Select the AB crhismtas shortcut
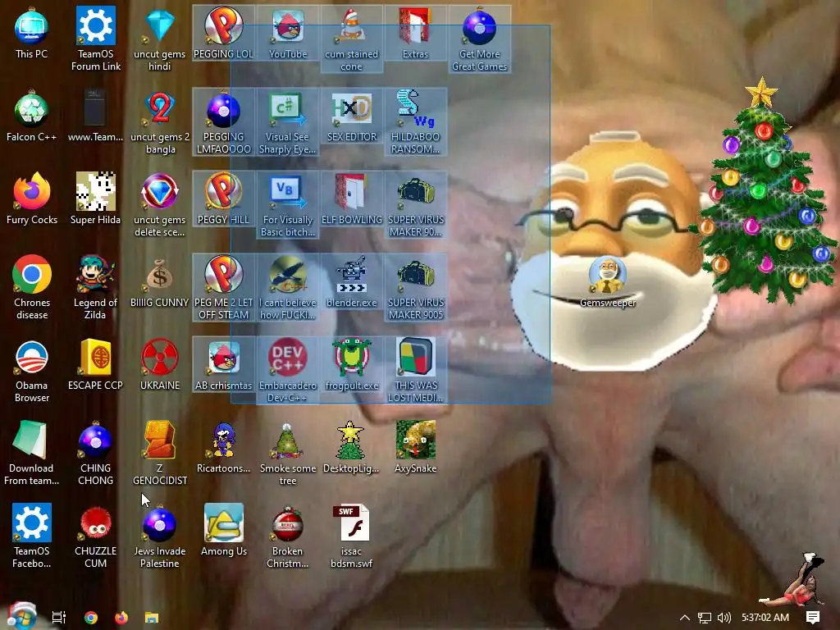Viewport: 840px width, 630px height. tap(223, 365)
